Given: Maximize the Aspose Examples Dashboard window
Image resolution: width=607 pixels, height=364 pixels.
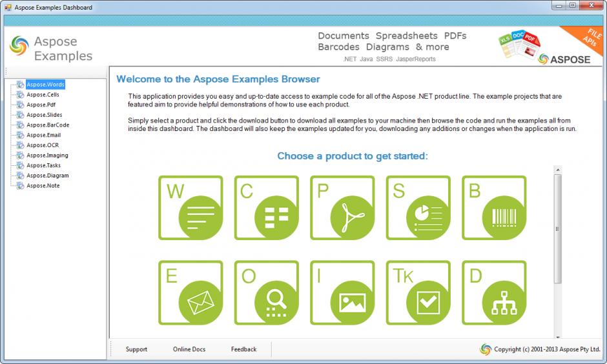Looking at the screenshot, I should pyautogui.click(x=573, y=6).
